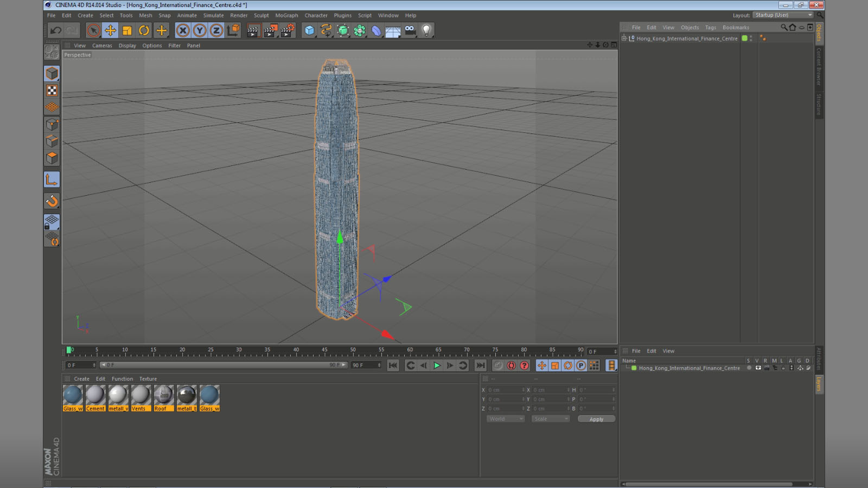
Task: Open the MoGraph menu
Action: coord(286,16)
